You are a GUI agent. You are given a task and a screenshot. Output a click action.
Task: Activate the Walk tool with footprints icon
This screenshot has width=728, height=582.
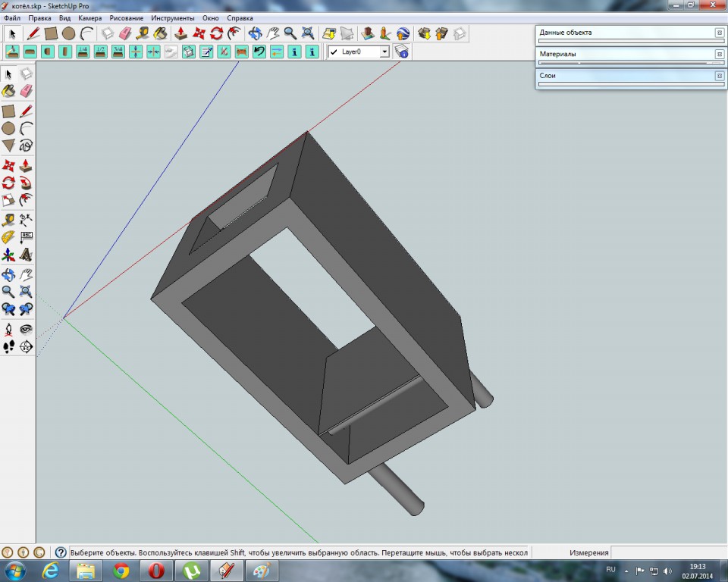click(8, 346)
